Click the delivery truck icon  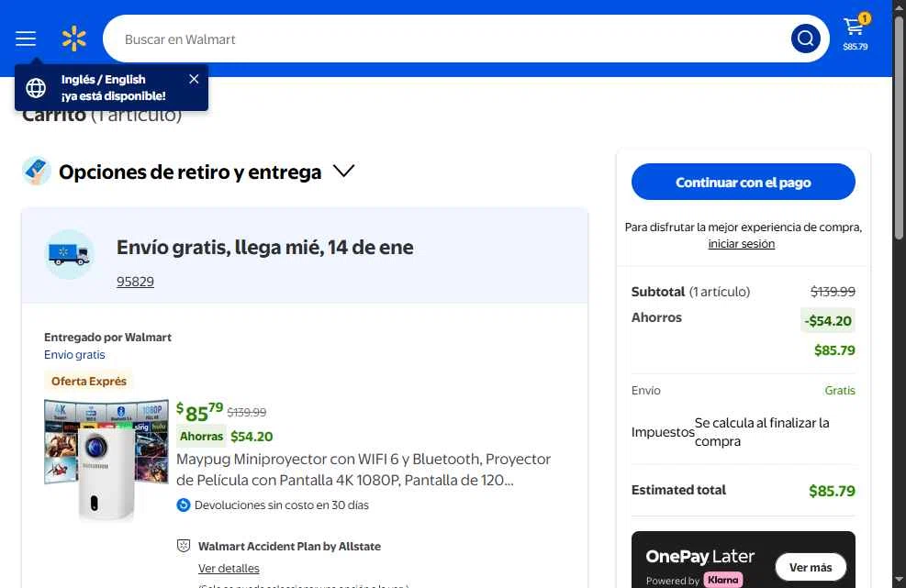click(70, 254)
